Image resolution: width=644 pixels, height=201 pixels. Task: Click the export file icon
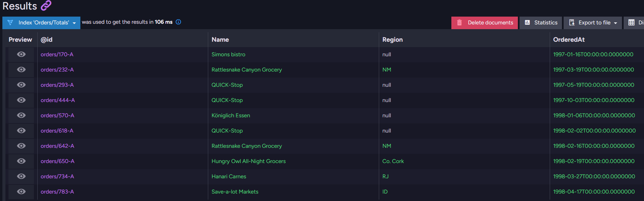coord(572,23)
